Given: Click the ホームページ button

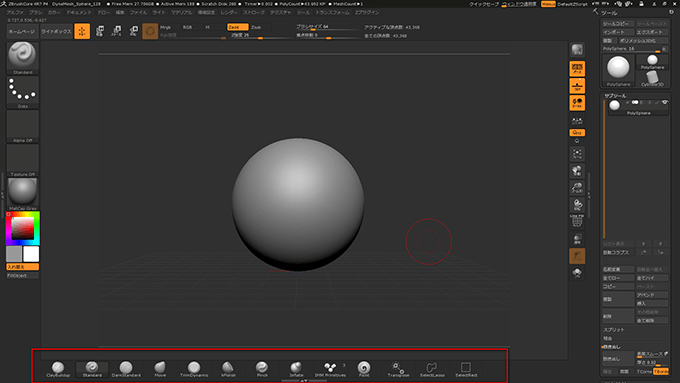Looking at the screenshot, I should click(x=22, y=32).
